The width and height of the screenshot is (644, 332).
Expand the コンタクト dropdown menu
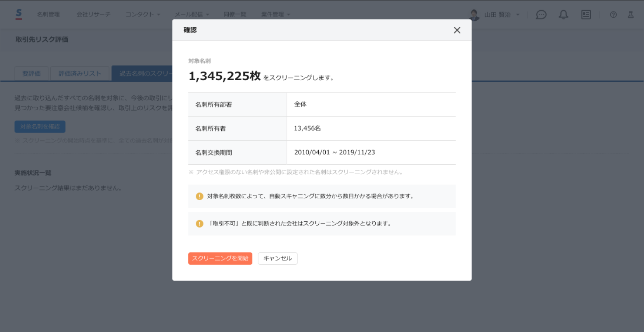[x=143, y=14]
